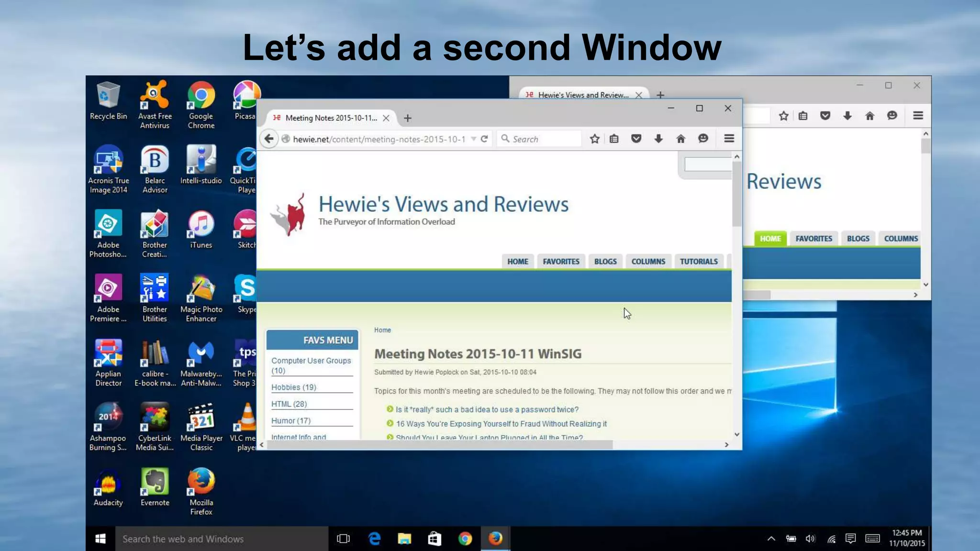Click bookmark star in back Firefox window
The image size is (980, 551).
point(783,116)
